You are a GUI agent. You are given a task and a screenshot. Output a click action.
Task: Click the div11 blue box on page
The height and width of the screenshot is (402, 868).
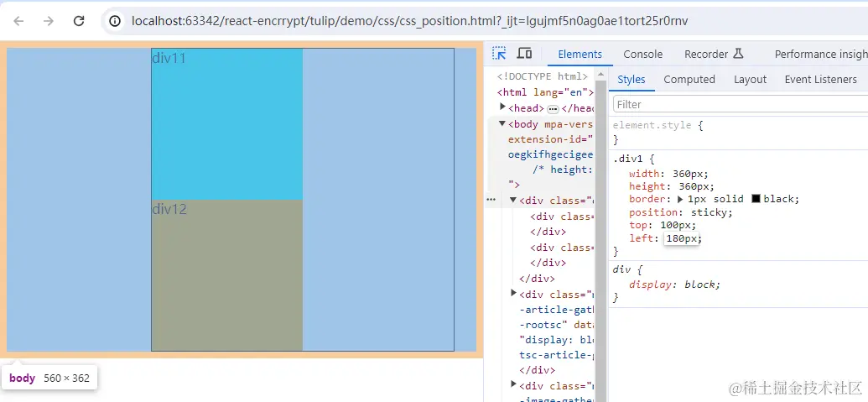[227, 124]
